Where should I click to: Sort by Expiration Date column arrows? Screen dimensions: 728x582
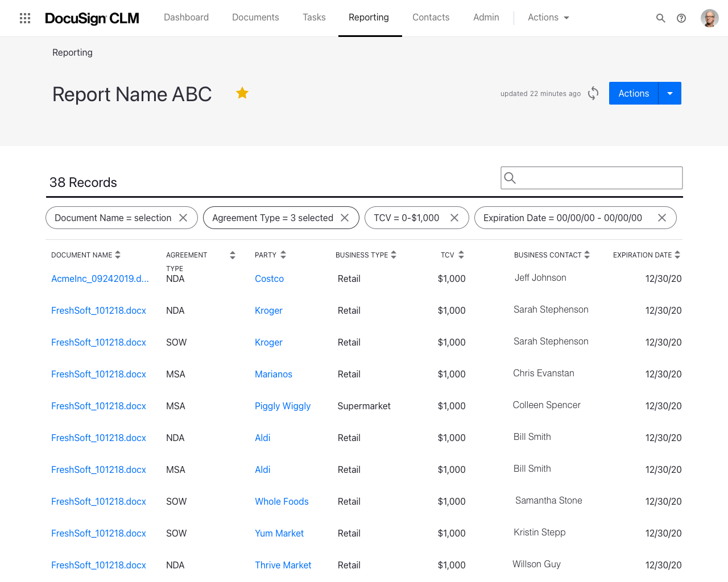(x=677, y=255)
